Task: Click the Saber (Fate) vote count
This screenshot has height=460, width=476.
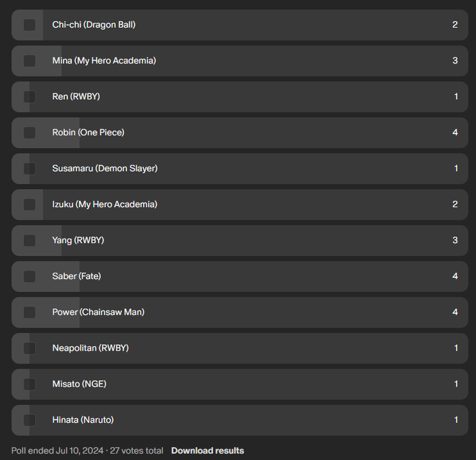Action: tap(455, 276)
